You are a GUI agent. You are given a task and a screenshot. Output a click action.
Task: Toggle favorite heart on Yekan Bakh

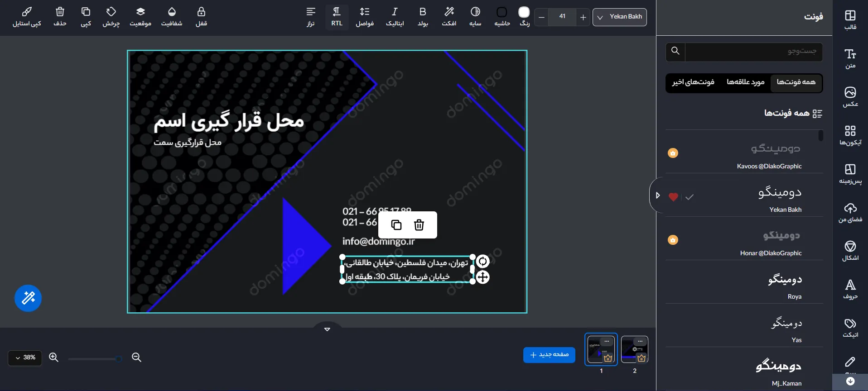(x=673, y=197)
